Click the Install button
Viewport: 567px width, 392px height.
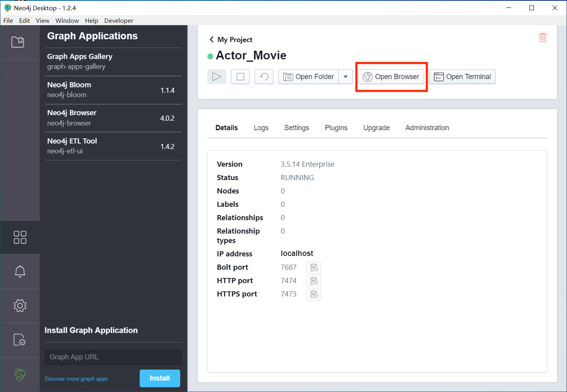click(160, 378)
